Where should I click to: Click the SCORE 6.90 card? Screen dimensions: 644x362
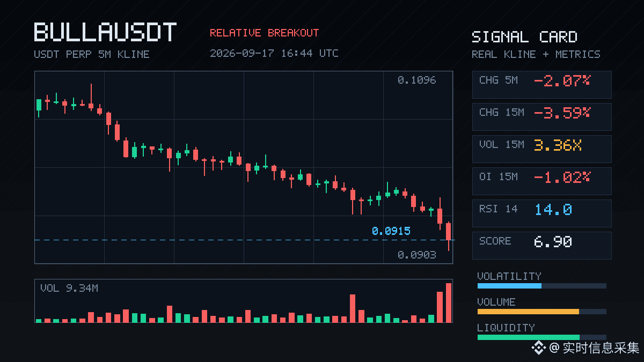pos(541,246)
